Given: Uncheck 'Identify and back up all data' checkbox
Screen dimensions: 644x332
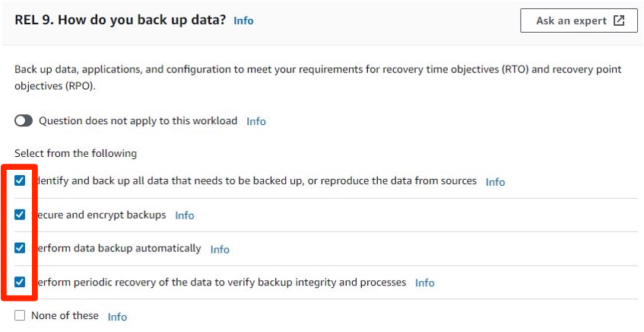Looking at the screenshot, I should coord(20,181).
